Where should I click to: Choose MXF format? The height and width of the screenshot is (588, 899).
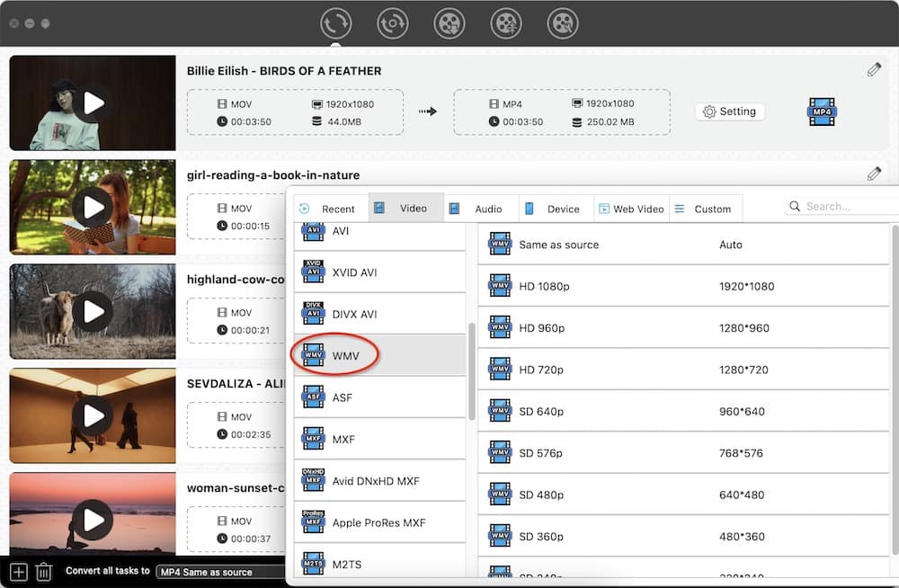click(x=379, y=439)
